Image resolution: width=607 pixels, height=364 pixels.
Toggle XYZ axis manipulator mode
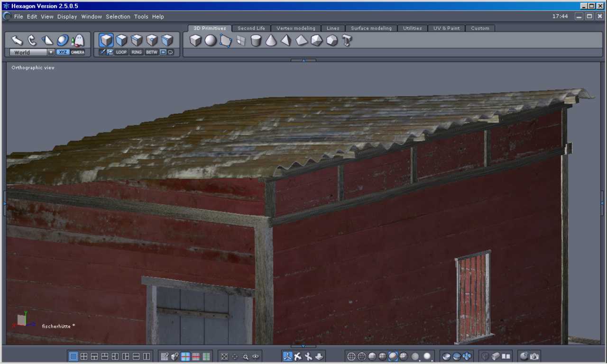(63, 52)
